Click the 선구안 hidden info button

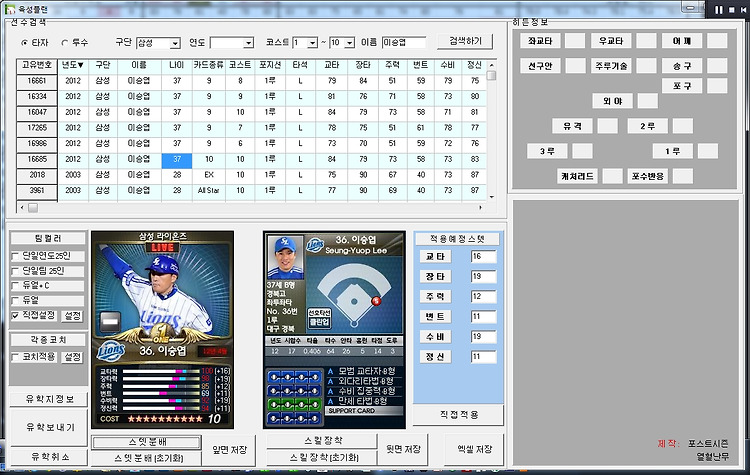[x=540, y=66]
